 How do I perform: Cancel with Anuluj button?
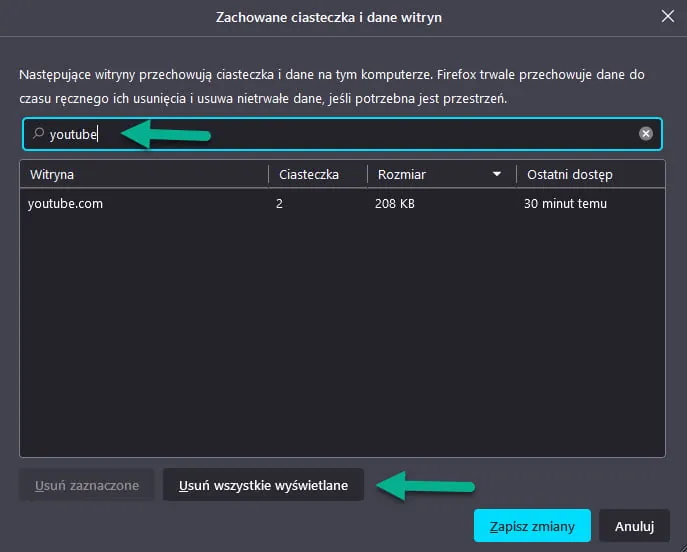634,526
